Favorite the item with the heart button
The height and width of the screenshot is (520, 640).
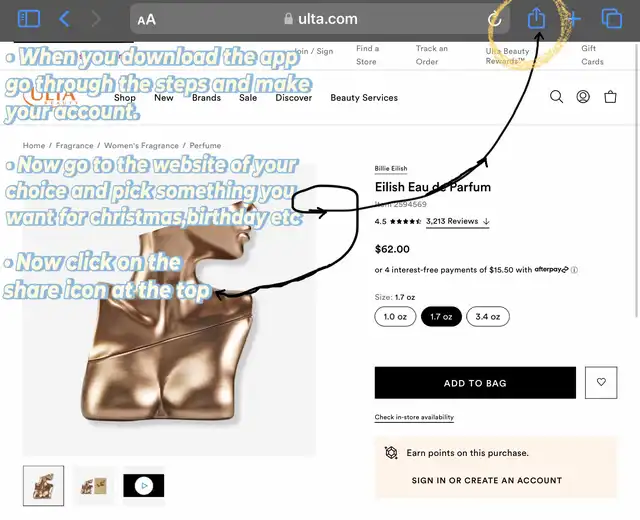pos(601,382)
